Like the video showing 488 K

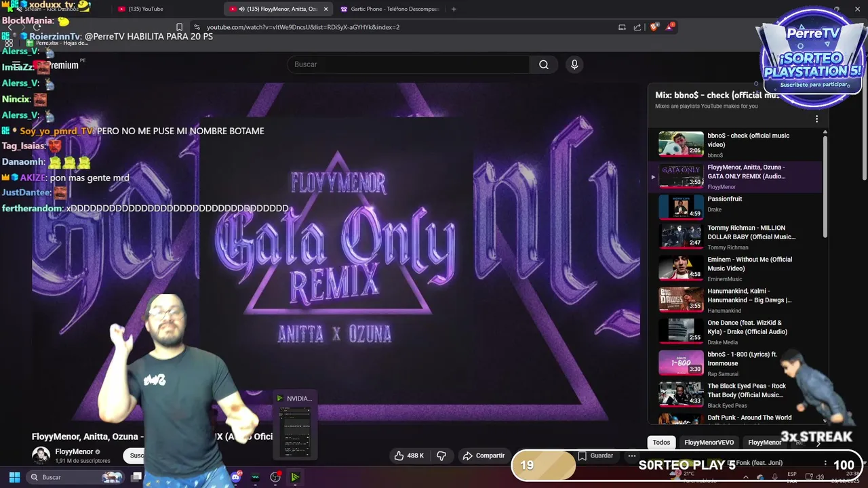[x=409, y=455]
